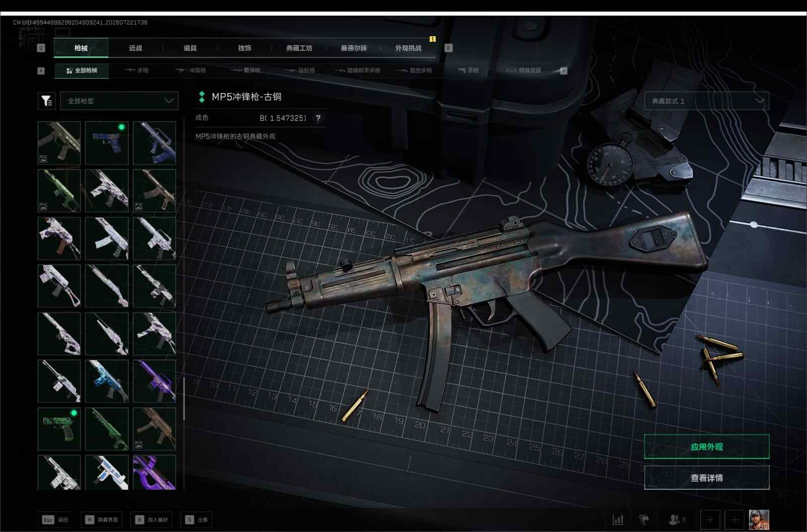
Task: Select the 手枪 pistol category icon
Action: [468, 71]
